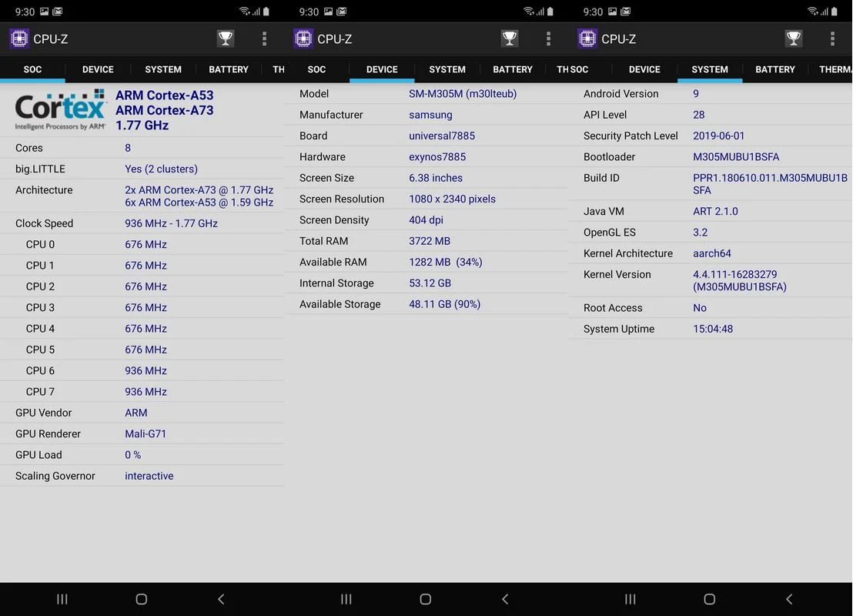Tap back button in middle screen
Image resolution: width=853 pixels, height=616 pixels.
505,599
